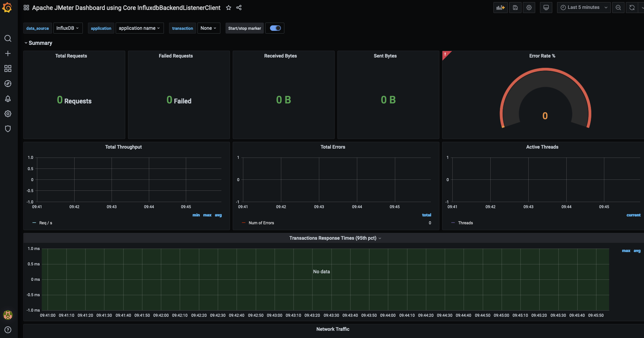Change color of Num of Errors series
The width and height of the screenshot is (644, 338).
[244, 223]
